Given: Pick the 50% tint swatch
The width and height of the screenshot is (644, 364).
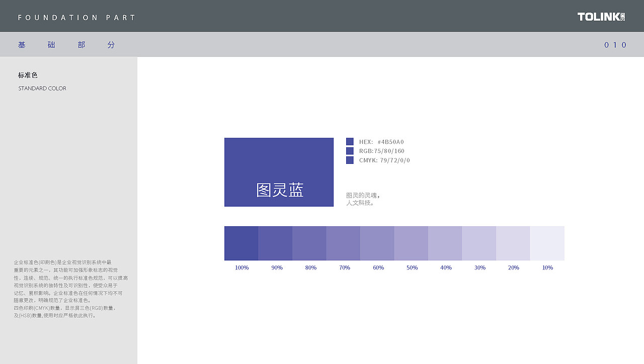Looking at the screenshot, I should pyautogui.click(x=411, y=243).
